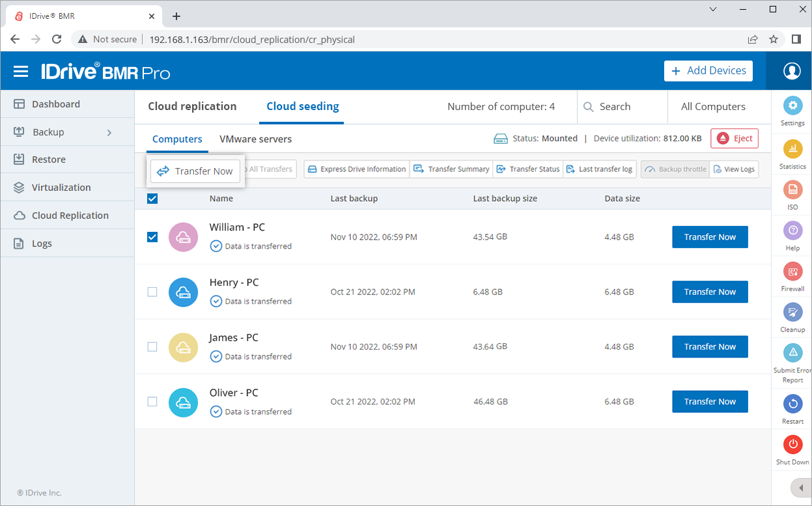Transfer Now for James - PC

(x=710, y=347)
